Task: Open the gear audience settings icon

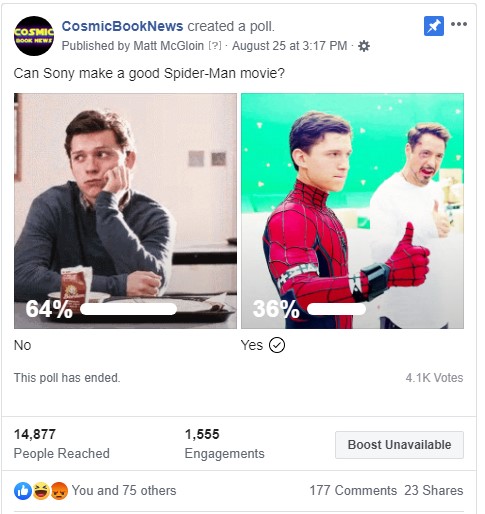Action: (x=364, y=46)
